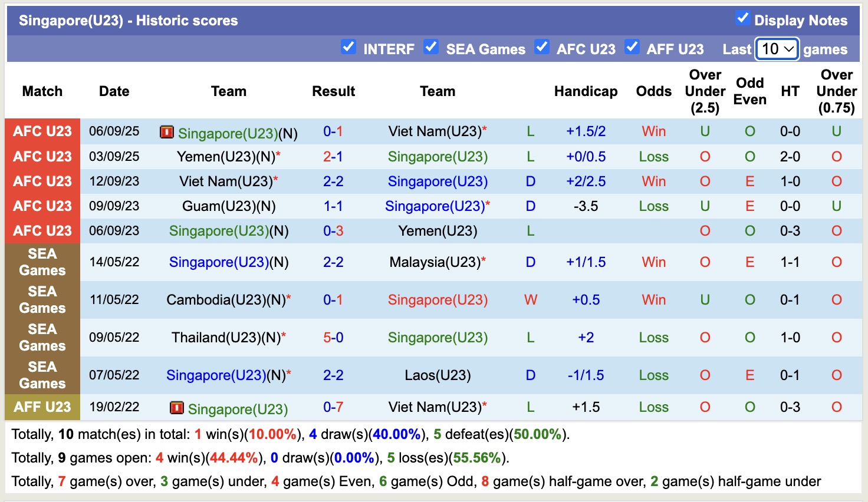Open the 5-0 Thailand vs Singapore score
868x502 pixels.
point(333,338)
